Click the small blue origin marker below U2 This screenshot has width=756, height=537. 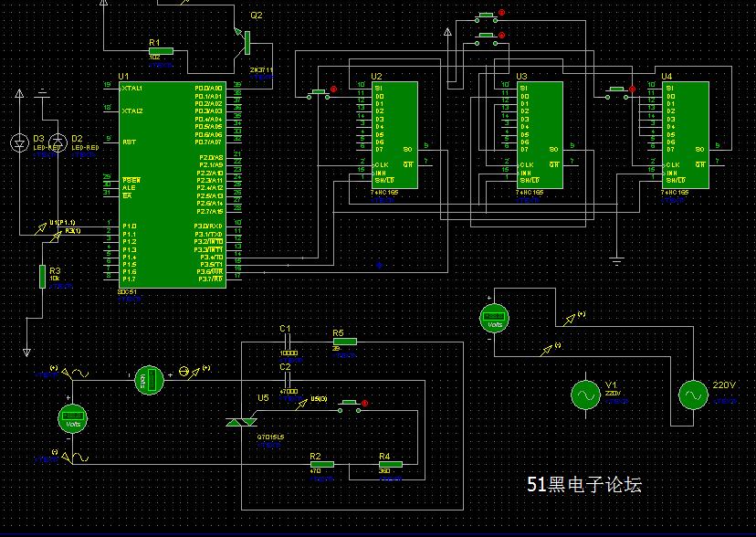coord(379,265)
